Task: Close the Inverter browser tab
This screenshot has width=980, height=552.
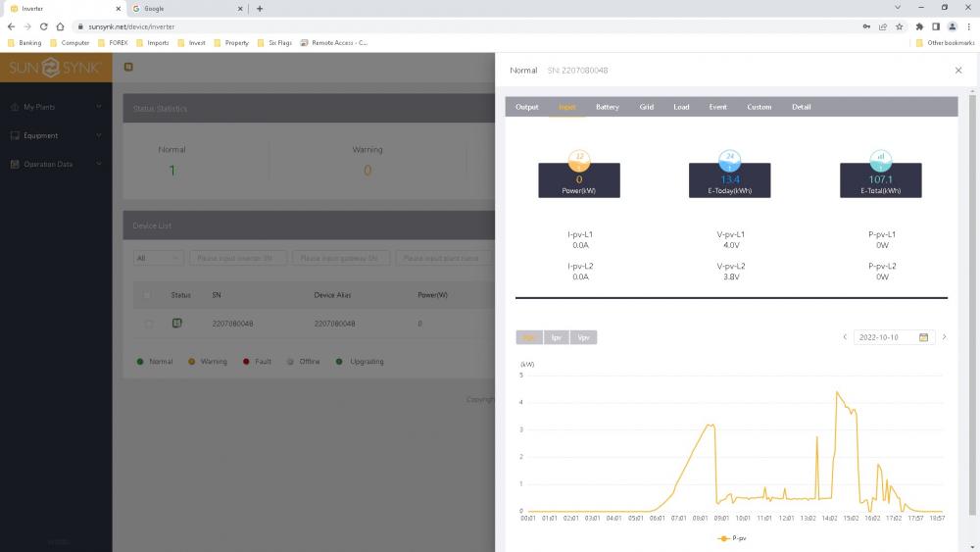Action: click(x=119, y=9)
